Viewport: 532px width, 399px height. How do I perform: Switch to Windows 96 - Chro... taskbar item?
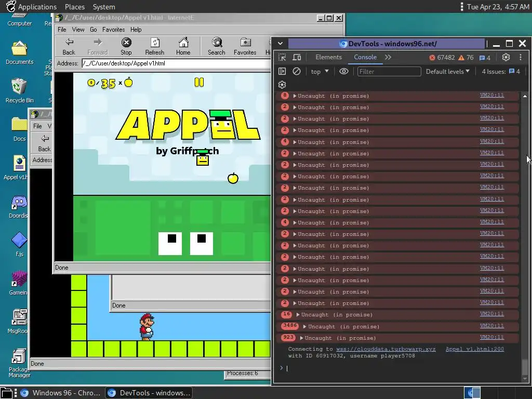pos(61,393)
